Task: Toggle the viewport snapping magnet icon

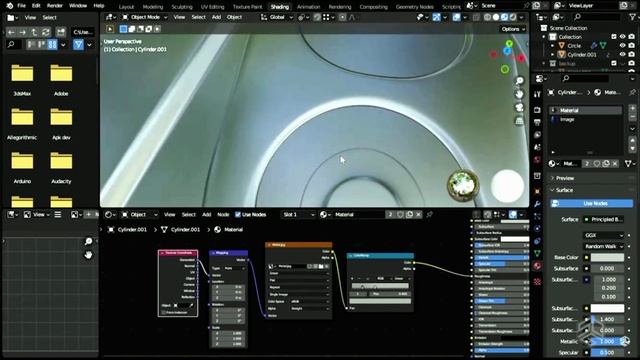Action: coord(317,17)
